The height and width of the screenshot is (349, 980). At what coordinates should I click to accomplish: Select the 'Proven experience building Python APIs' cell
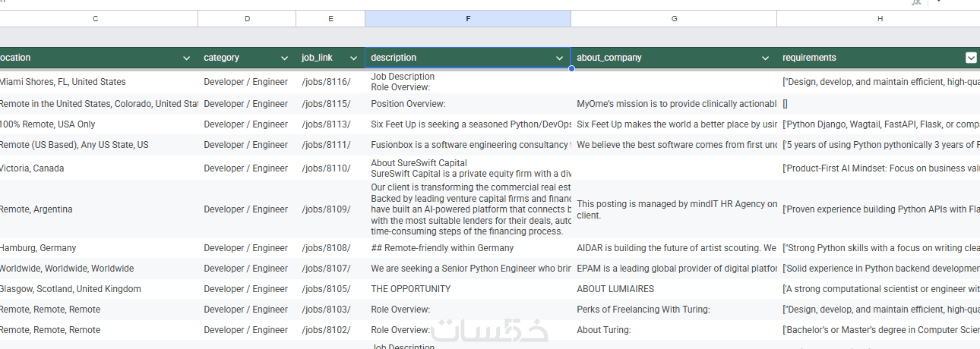pyautogui.click(x=879, y=209)
